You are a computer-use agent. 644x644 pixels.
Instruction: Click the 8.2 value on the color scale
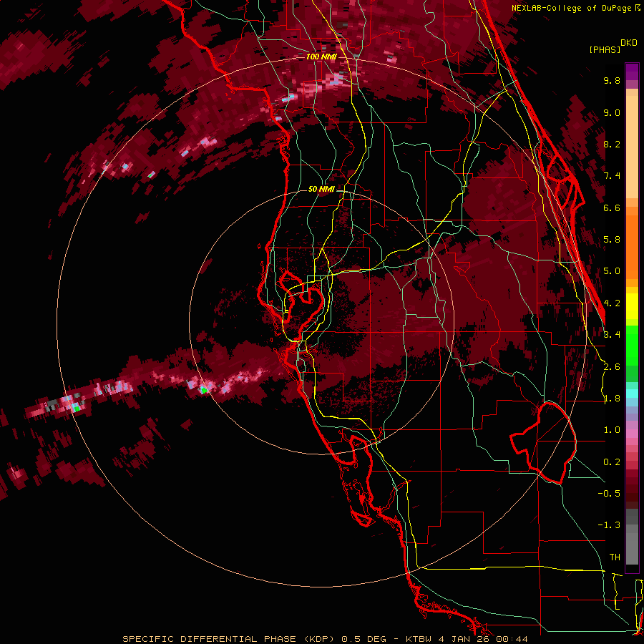pyautogui.click(x=612, y=144)
